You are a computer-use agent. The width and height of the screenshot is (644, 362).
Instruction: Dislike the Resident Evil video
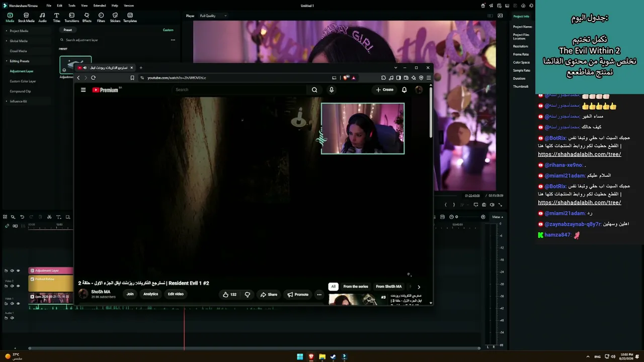click(247, 294)
